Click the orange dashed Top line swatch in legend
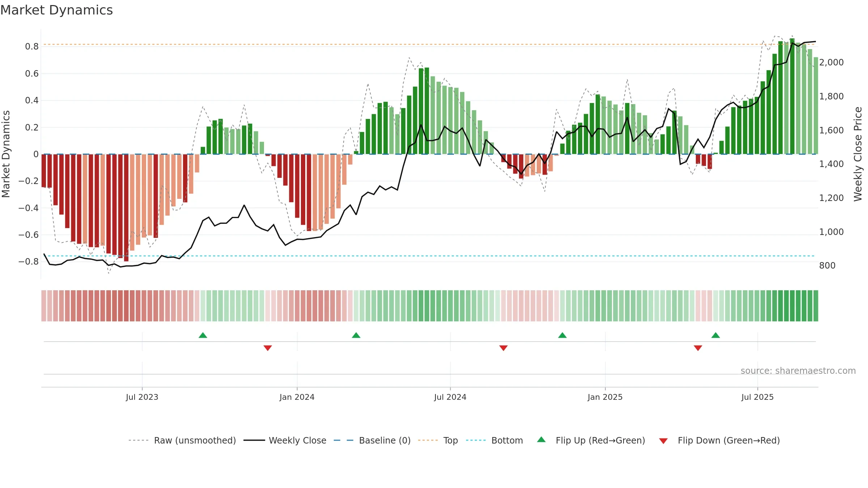This screenshot has width=868, height=488. click(x=428, y=440)
